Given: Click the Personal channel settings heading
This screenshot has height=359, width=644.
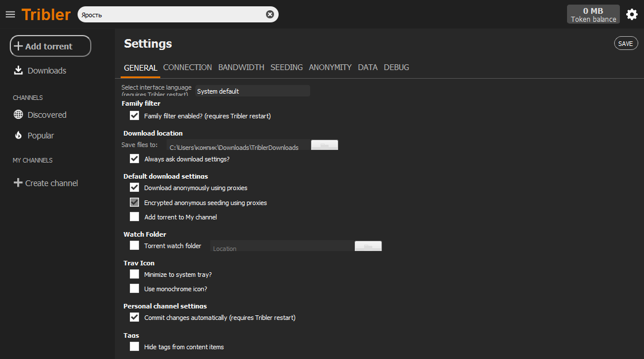Looking at the screenshot, I should coord(165,306).
